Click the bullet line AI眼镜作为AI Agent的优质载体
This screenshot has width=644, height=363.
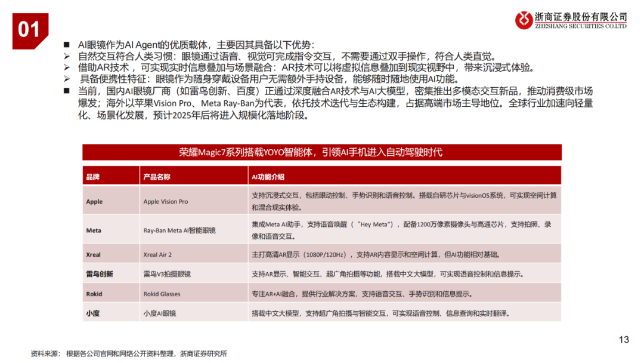tap(196, 45)
